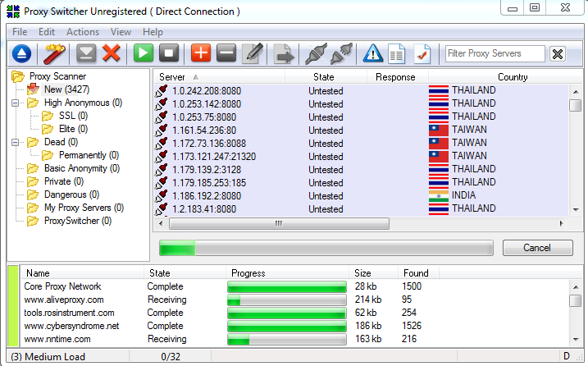Select the SSL (0) folder
This screenshot has width=588, height=366.
(x=74, y=116)
